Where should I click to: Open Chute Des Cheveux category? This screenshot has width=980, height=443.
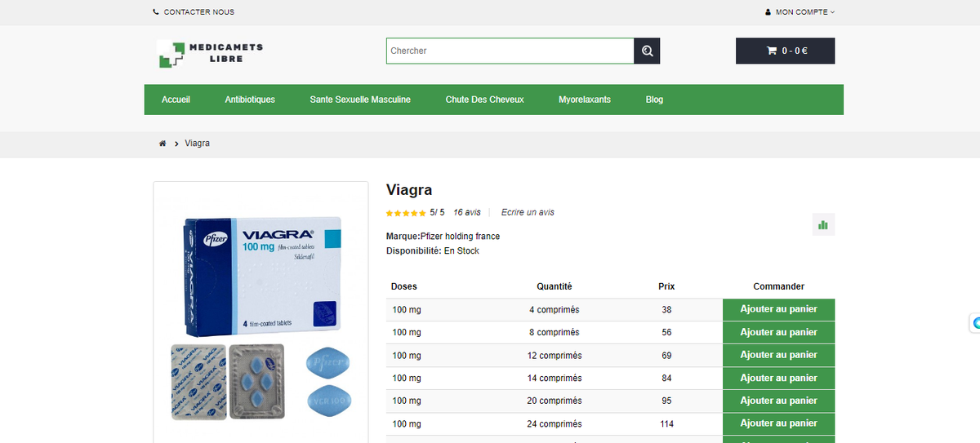(485, 100)
